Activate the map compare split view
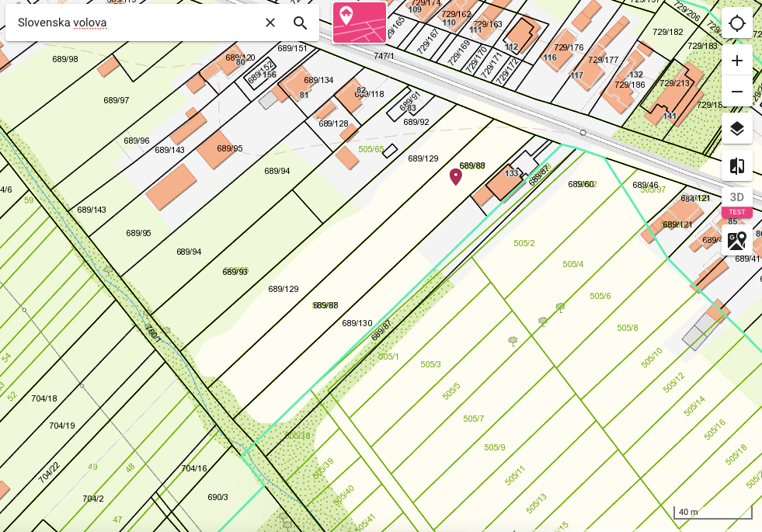 pyautogui.click(x=737, y=166)
